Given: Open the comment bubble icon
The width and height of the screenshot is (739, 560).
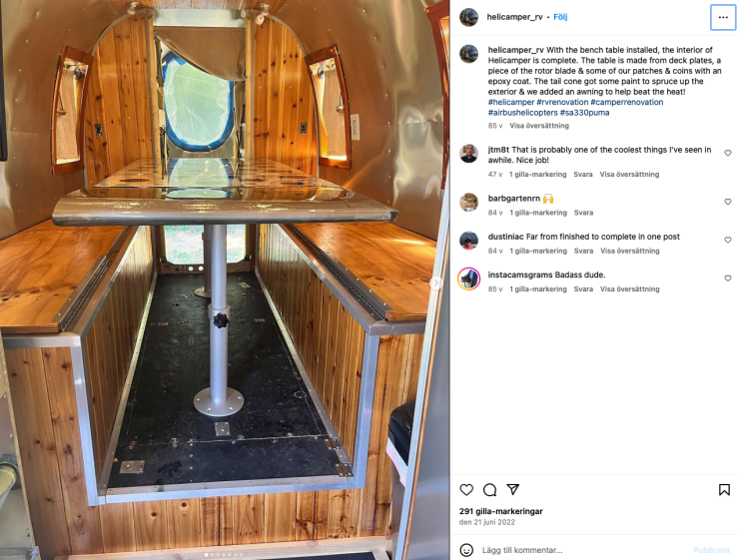Looking at the screenshot, I should [x=489, y=490].
